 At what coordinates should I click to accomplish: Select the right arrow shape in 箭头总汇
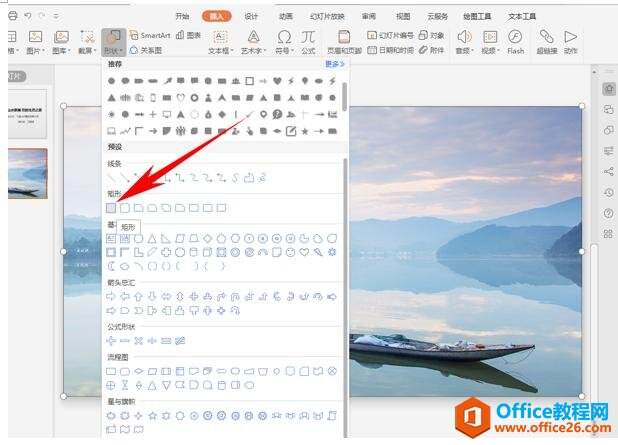111,296
